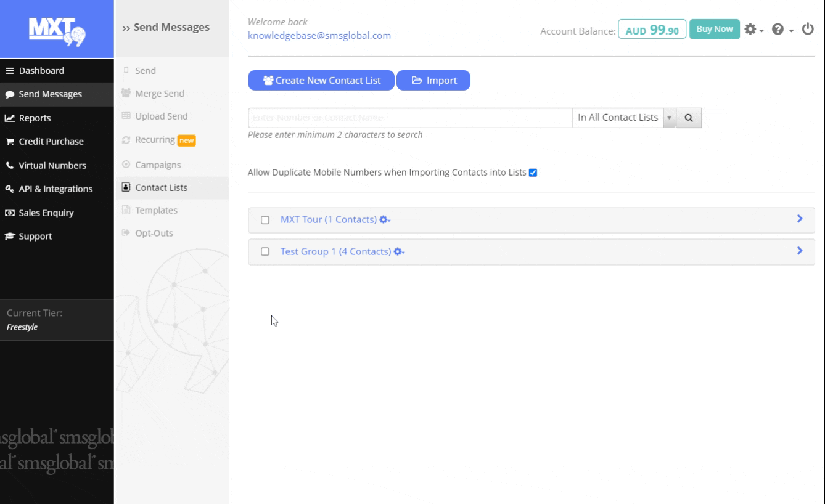Image resolution: width=825 pixels, height=504 pixels.
Task: Click the MXT logo
Action: [57, 29]
